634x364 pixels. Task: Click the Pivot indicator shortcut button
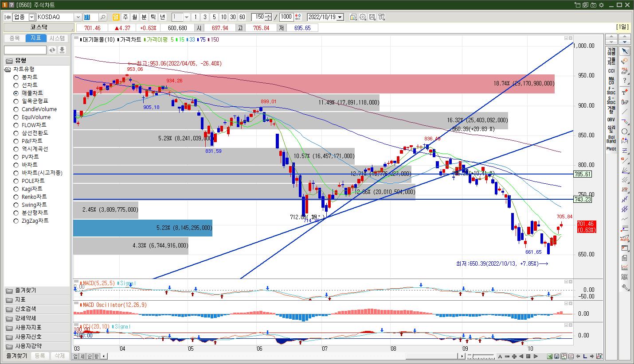611,149
